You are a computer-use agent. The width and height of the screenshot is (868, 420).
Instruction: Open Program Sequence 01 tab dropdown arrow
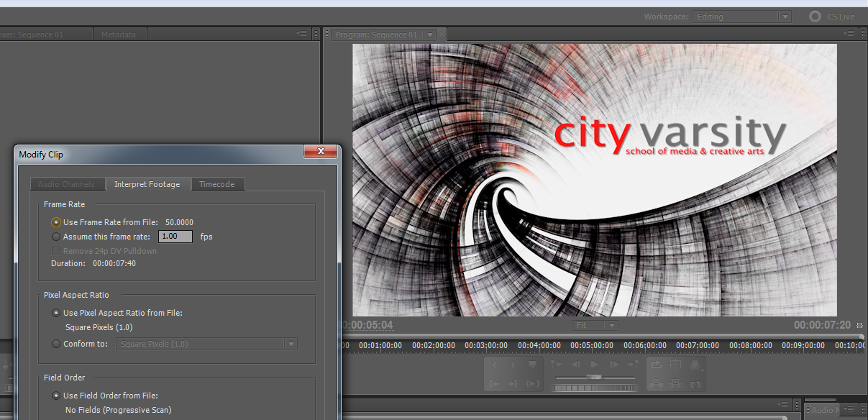[x=430, y=35]
